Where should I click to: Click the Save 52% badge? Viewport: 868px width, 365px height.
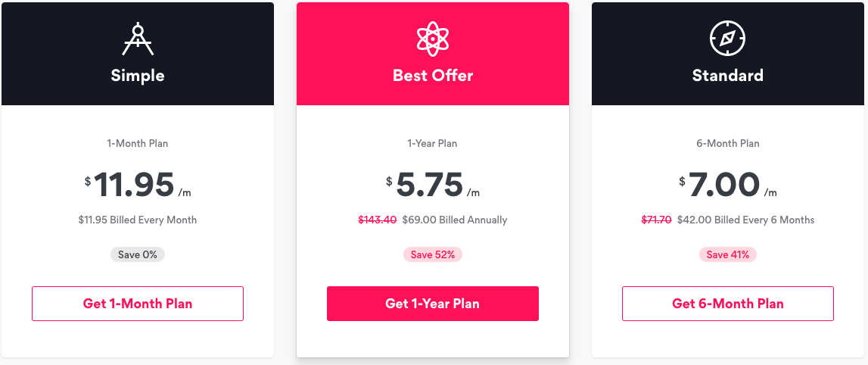point(432,254)
